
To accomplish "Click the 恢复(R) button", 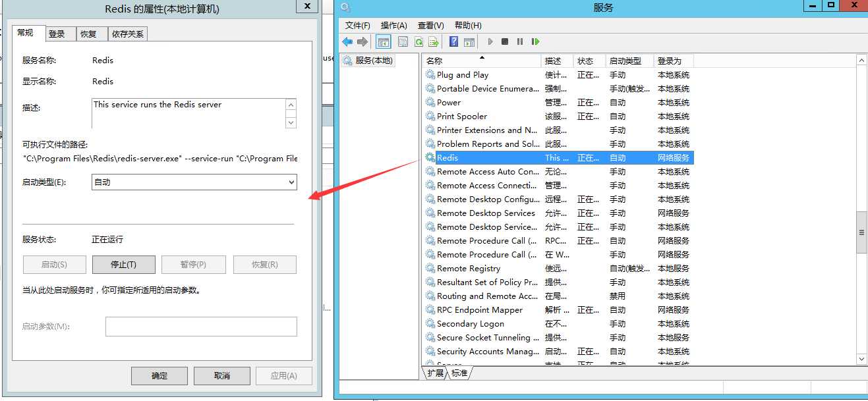I will (x=265, y=265).
